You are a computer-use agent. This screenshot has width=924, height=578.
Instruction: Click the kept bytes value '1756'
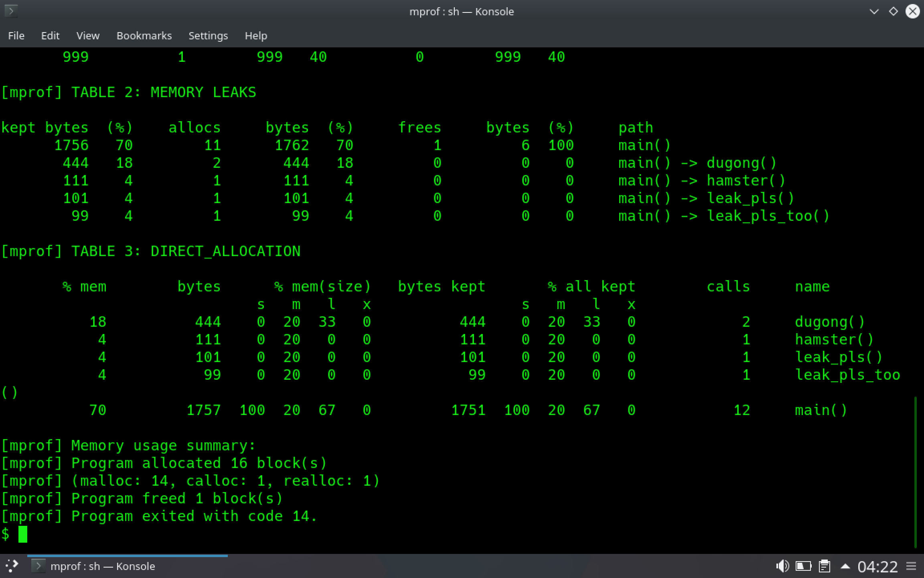pyautogui.click(x=71, y=145)
